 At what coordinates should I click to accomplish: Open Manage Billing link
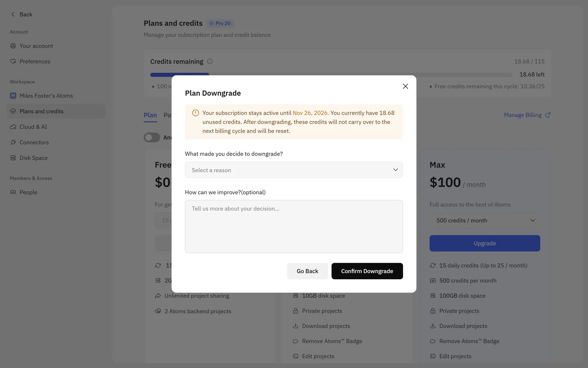(523, 115)
